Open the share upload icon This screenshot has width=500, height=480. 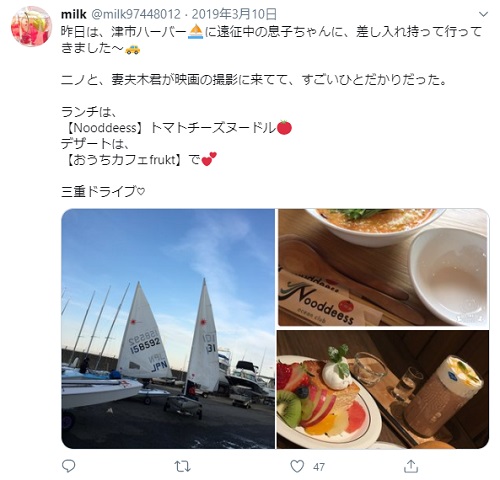[x=411, y=466]
